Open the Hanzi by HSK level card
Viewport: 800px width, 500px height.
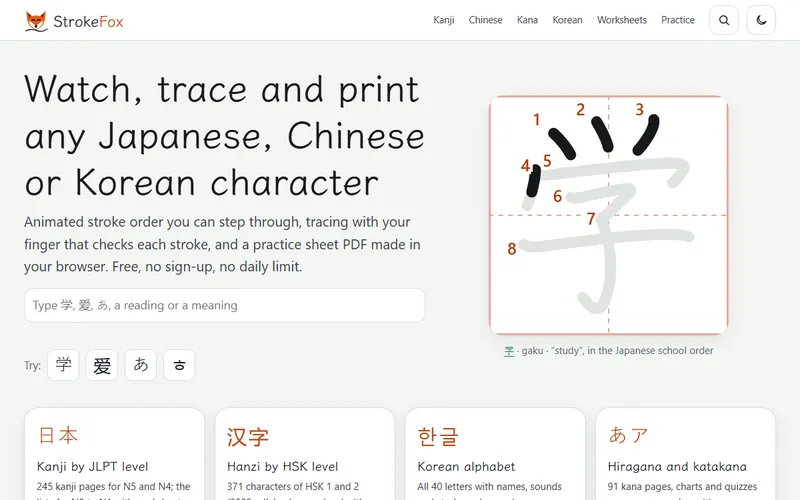[x=305, y=454]
